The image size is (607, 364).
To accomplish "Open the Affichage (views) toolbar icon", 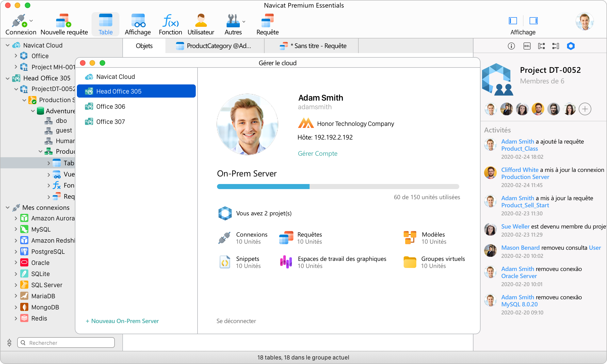I will tap(138, 20).
